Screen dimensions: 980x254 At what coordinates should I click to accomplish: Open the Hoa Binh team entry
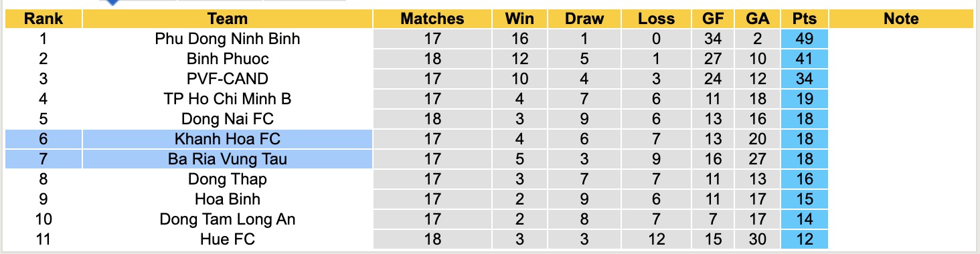228,199
